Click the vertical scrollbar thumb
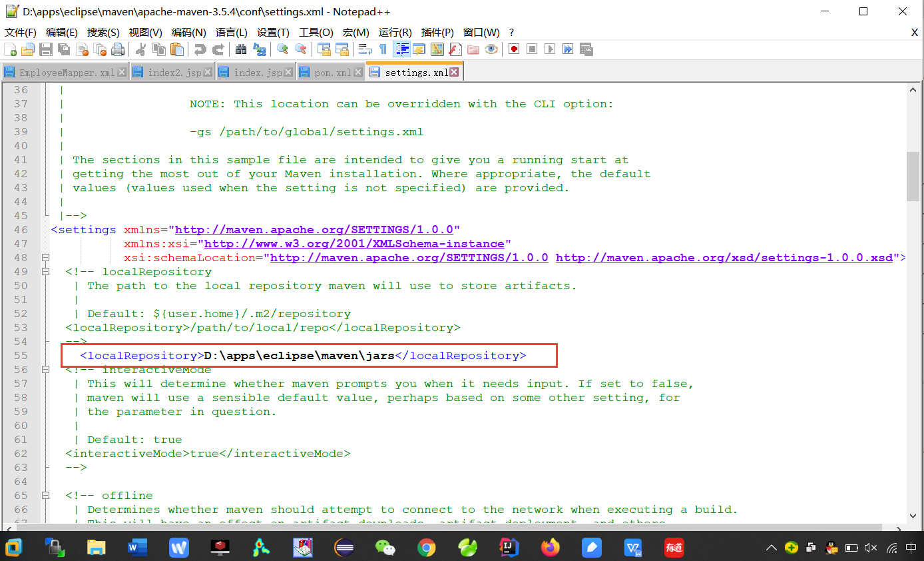 pos(913,176)
